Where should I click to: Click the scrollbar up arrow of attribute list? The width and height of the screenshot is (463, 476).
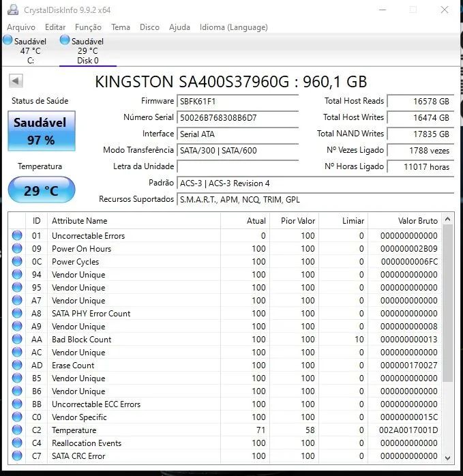coord(447,219)
